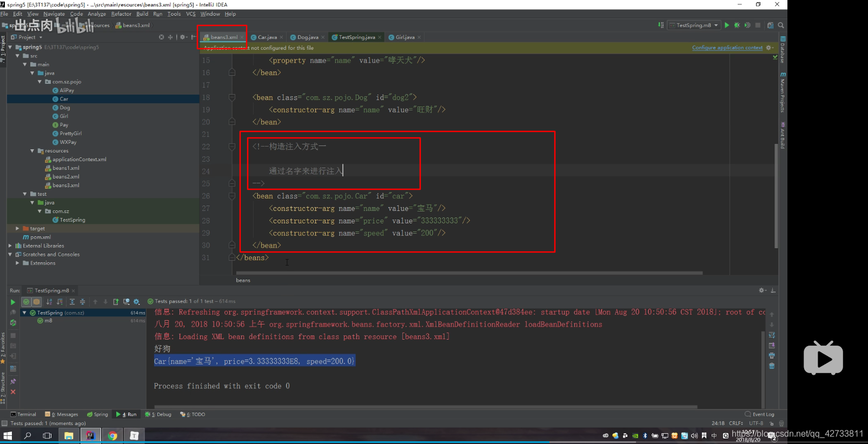868x444 pixels.
Task: Open the TODO tool window
Action: tap(193, 415)
